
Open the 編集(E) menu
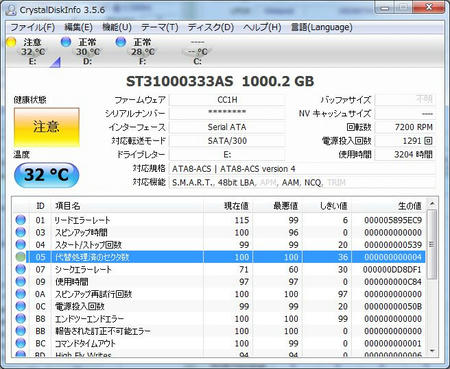[78, 27]
